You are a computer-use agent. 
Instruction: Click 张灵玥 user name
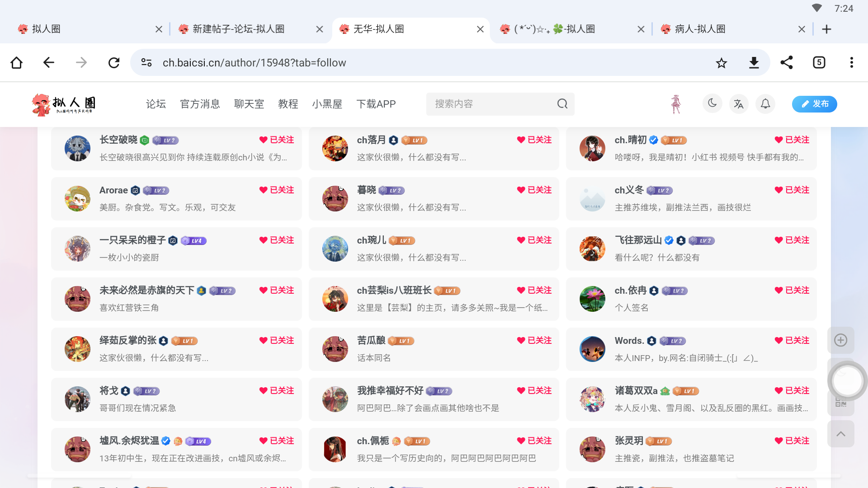tap(629, 441)
